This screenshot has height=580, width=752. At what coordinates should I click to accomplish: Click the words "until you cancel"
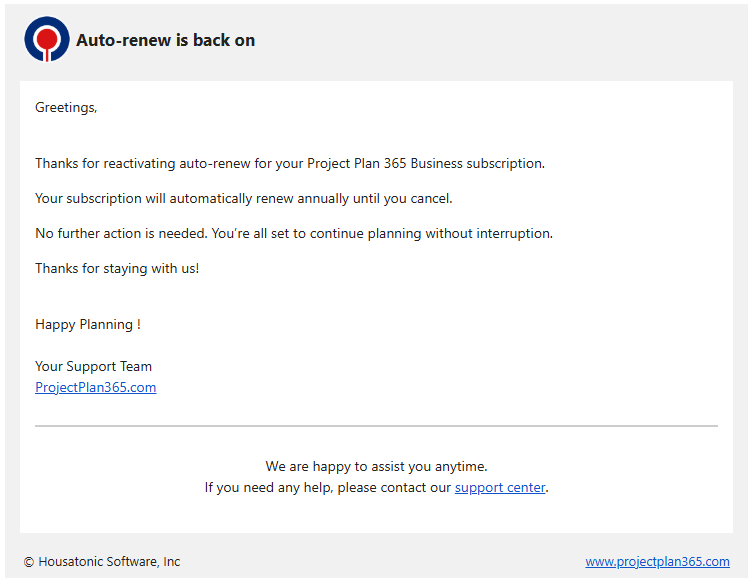point(402,199)
